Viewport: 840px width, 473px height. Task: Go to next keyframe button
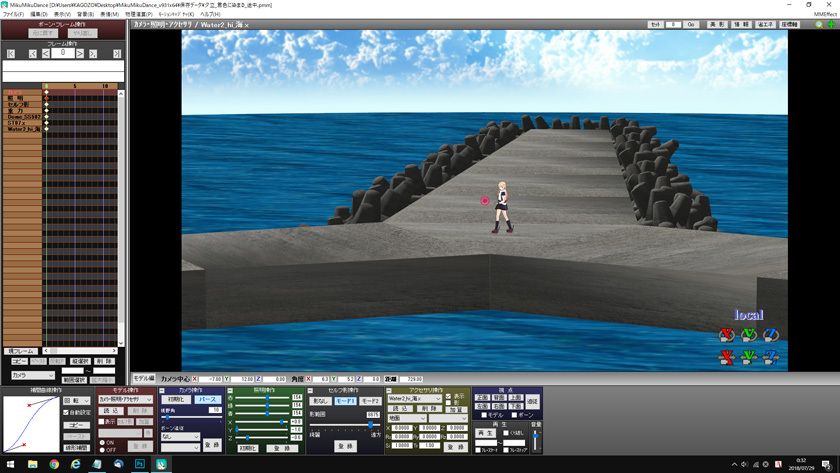click(93, 54)
